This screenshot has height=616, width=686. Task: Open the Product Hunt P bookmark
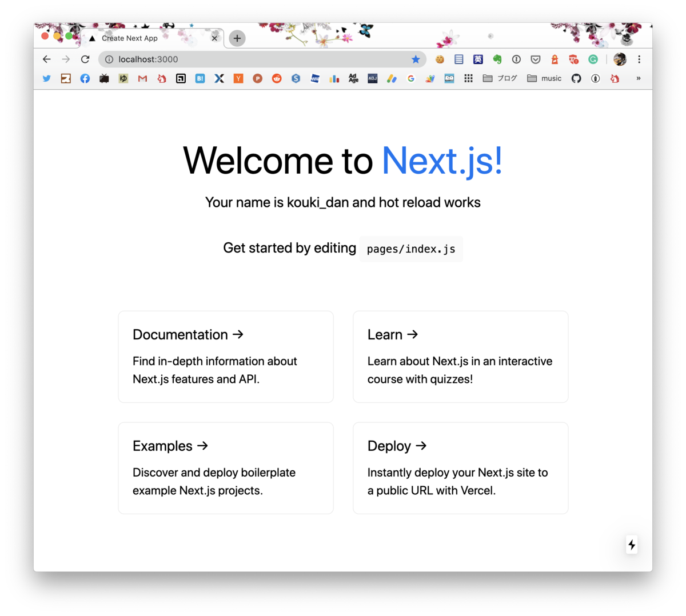point(258,78)
